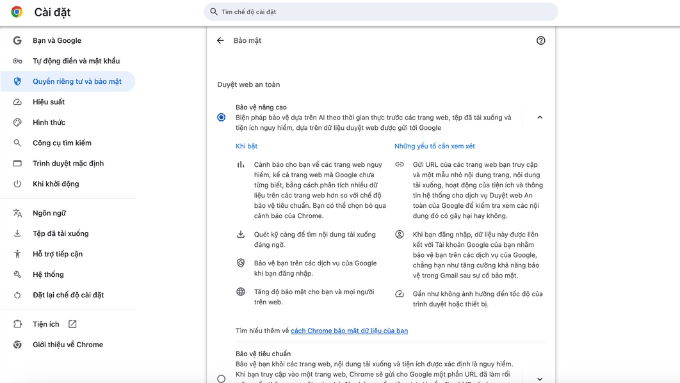
Task: Click the bar chart icon beside dangerous sites warning
Action: (241, 164)
